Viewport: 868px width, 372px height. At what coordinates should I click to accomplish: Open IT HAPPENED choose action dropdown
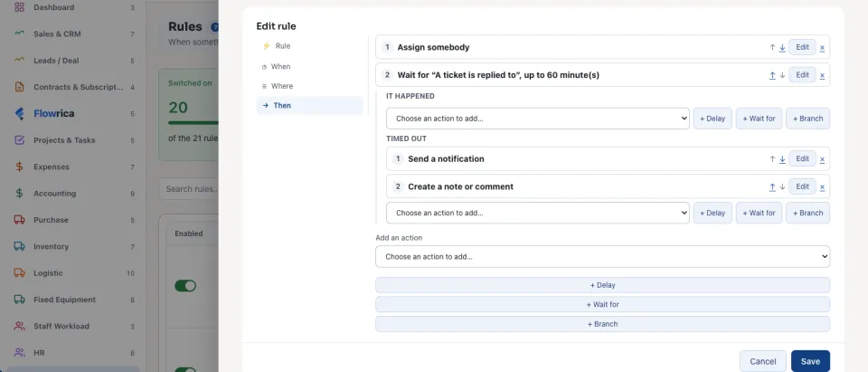(x=538, y=118)
